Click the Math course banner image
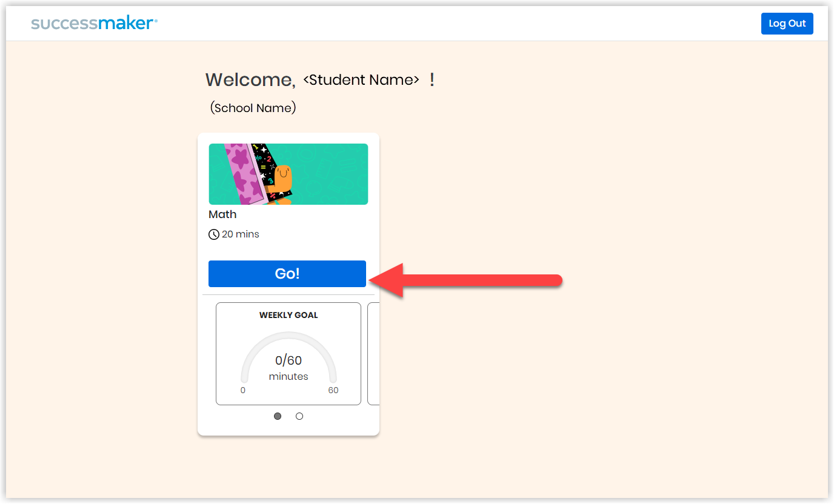Screen dimensions: 834x504 [x=289, y=174]
